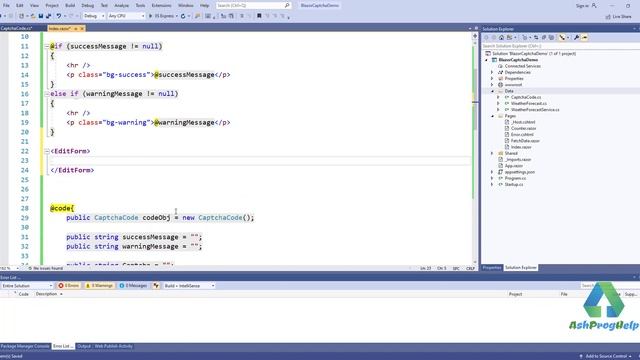Start debugging with IIS Express

(x=162, y=16)
